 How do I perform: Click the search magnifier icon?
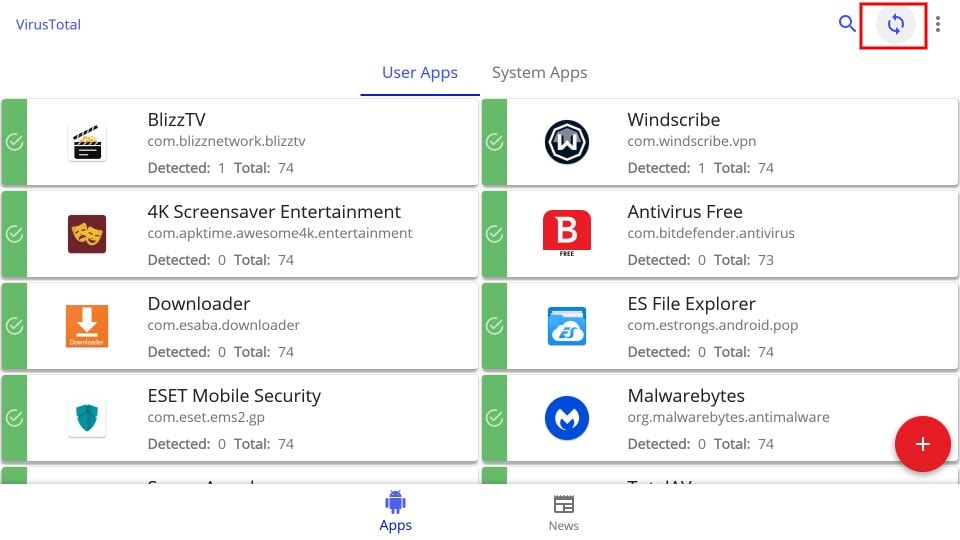click(847, 24)
